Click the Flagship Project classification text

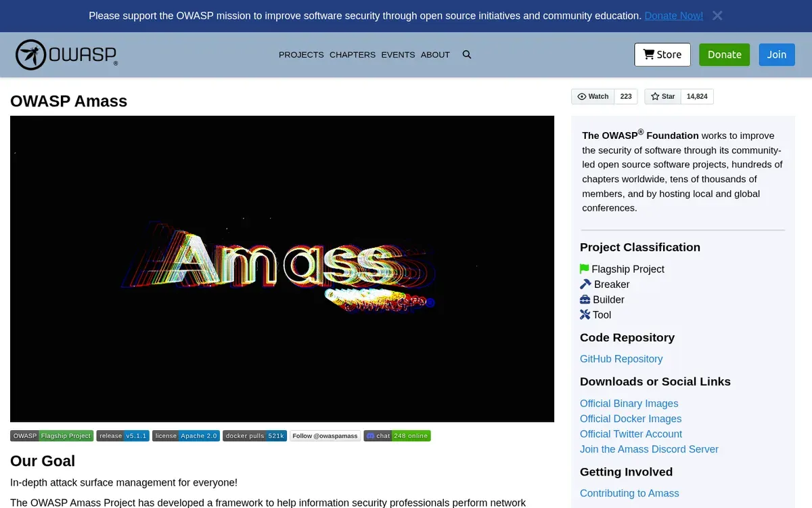628,269
